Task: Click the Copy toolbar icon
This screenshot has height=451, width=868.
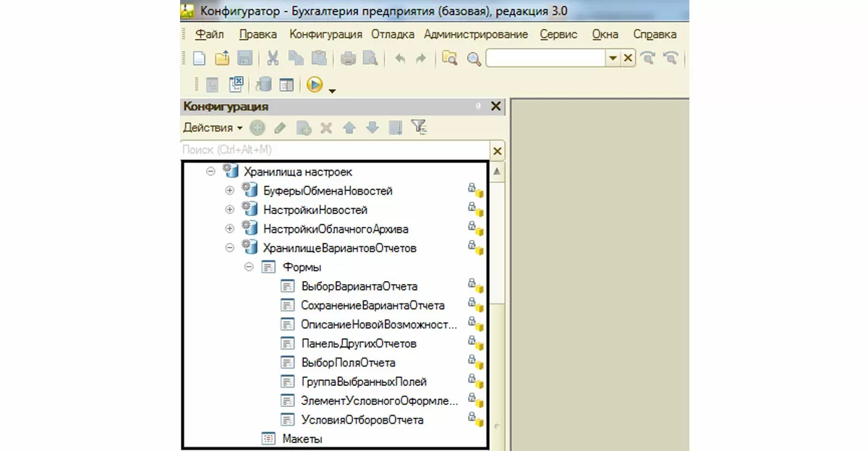Action: 296,59
